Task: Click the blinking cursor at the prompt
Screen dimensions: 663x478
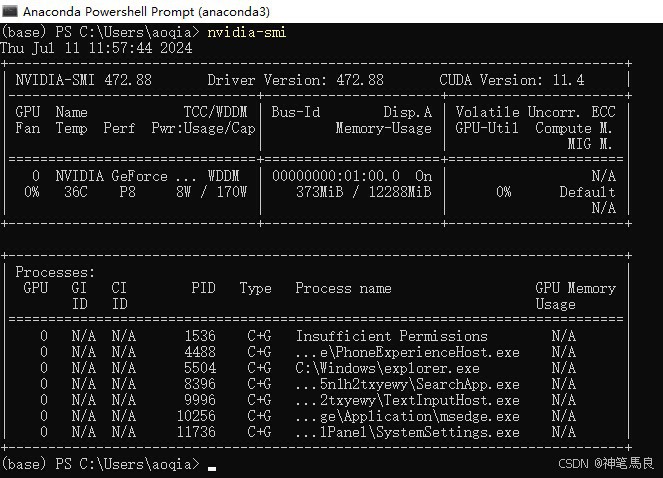Action: pos(212,469)
